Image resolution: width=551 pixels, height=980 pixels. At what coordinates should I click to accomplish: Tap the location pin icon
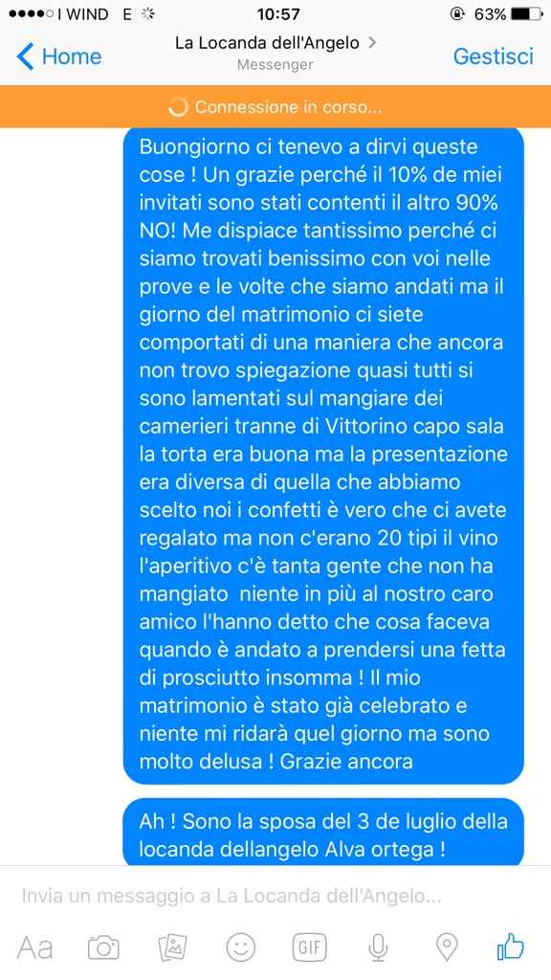coord(446,947)
